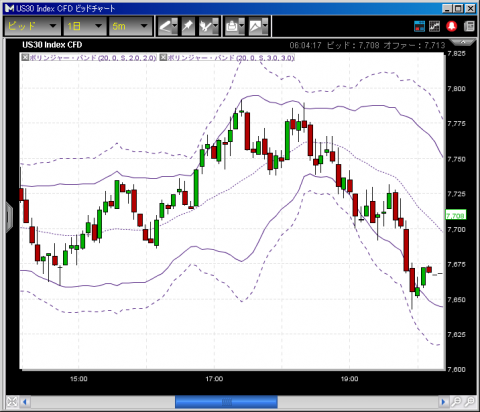Remove the Bollinger band 2.0 indicator
Screen dimensions: 480x412
[25, 58]
